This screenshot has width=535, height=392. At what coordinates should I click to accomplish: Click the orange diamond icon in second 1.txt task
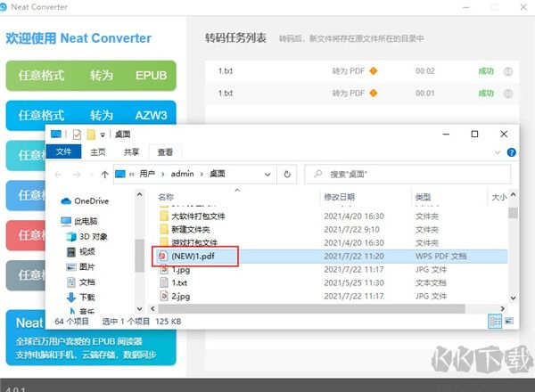[x=374, y=93]
